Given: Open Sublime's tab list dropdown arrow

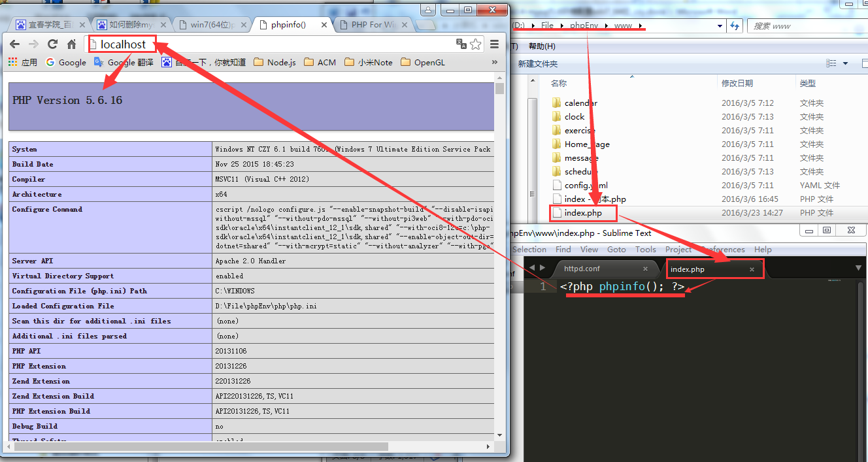Looking at the screenshot, I should click(x=859, y=269).
